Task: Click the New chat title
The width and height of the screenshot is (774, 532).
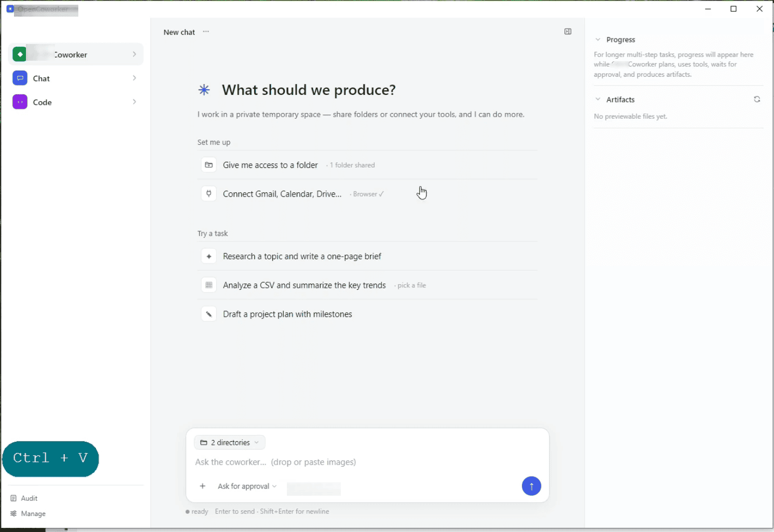Action: click(179, 32)
